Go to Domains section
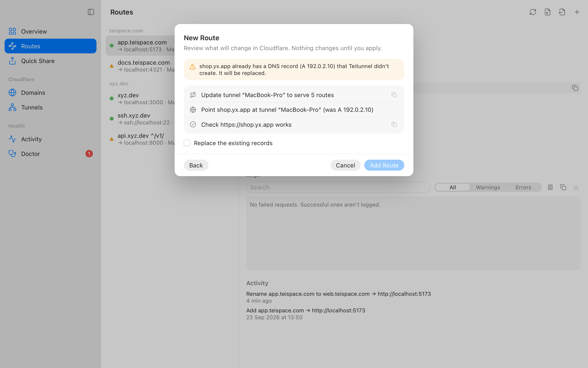Image resolution: width=588 pixels, height=368 pixels. pyautogui.click(x=51, y=93)
